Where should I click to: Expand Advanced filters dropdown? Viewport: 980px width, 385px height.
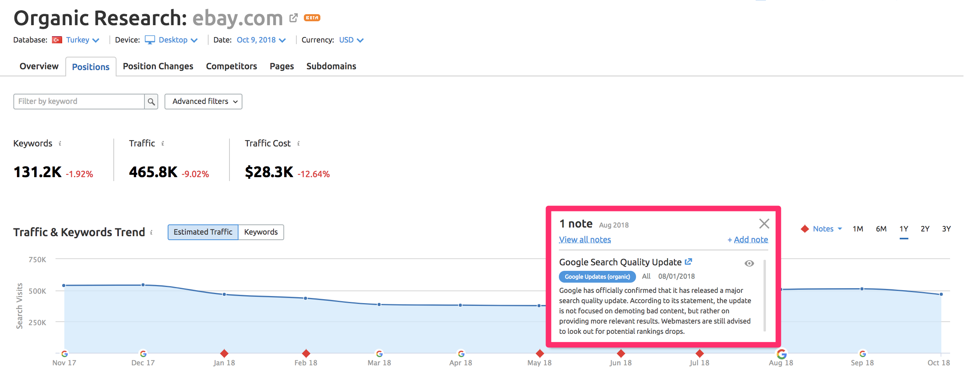point(203,102)
